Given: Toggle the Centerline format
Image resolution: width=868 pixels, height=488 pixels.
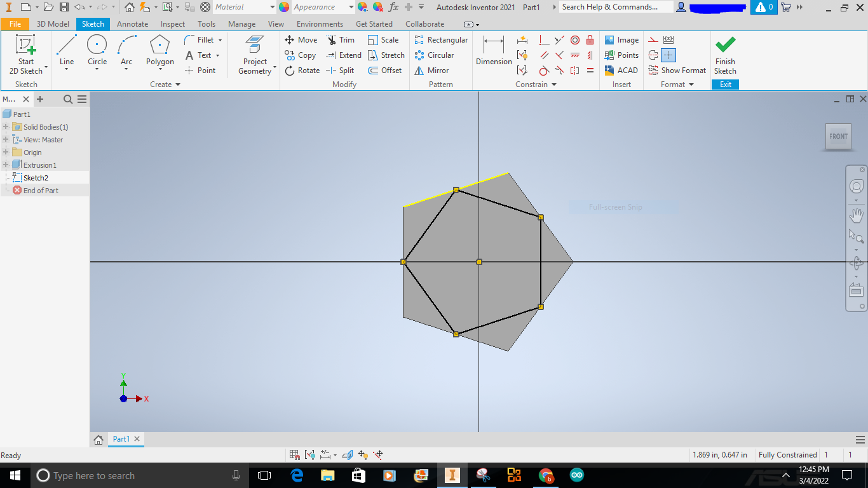Looking at the screenshot, I should (x=653, y=55).
